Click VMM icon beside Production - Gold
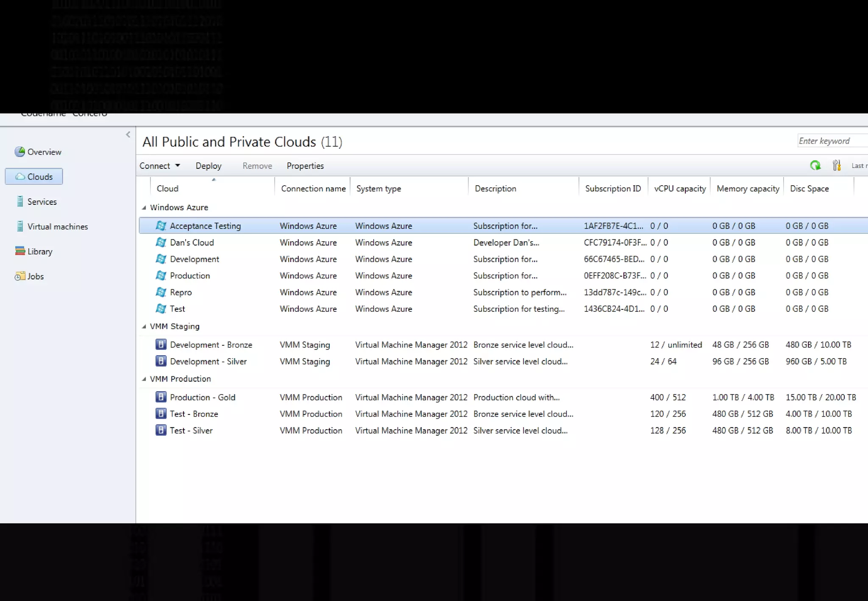Screen dimensions: 868x601 pyautogui.click(x=161, y=397)
